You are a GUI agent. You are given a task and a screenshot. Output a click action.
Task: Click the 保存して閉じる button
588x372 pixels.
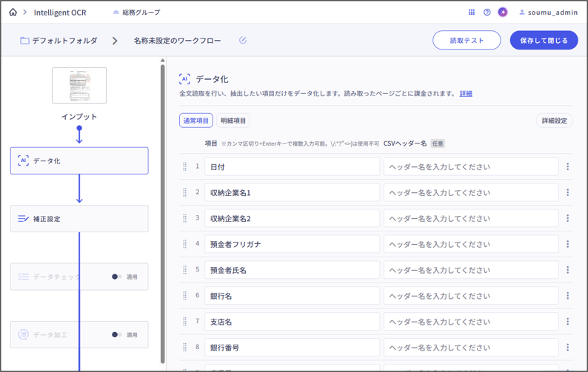click(x=544, y=41)
